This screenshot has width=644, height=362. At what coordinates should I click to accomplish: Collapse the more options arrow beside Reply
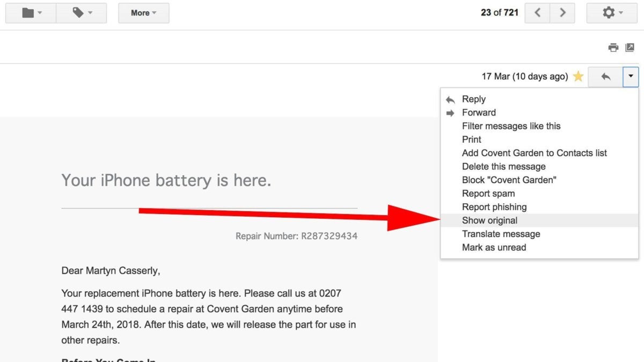click(631, 77)
